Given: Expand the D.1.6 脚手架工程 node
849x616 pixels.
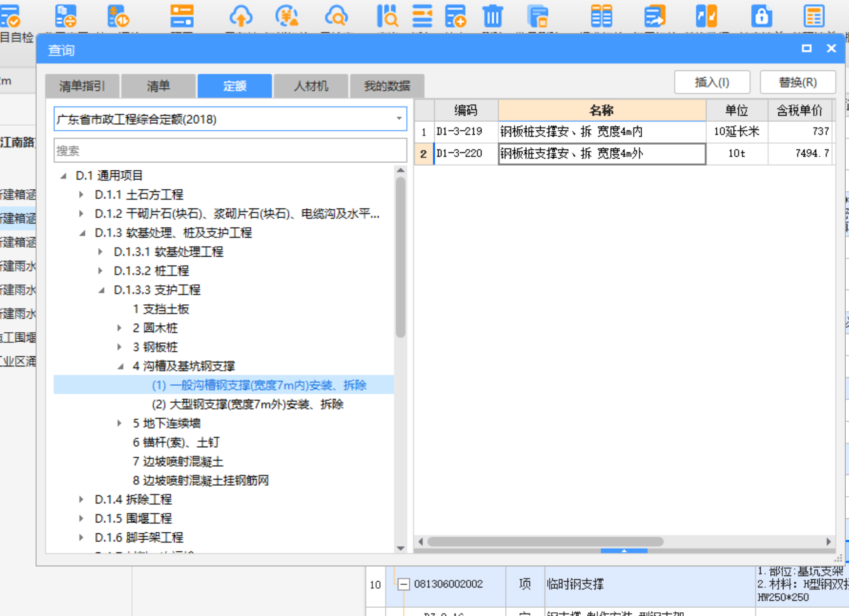Looking at the screenshot, I should point(81,538).
